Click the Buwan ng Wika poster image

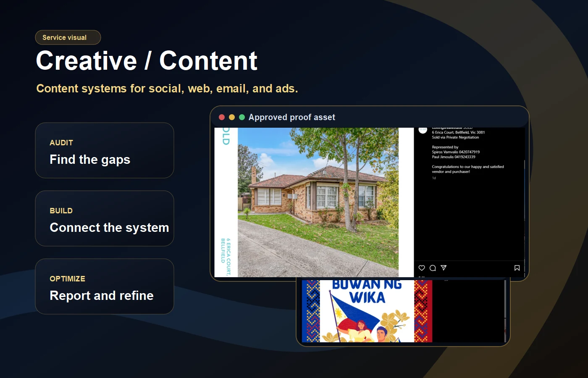pos(367,311)
